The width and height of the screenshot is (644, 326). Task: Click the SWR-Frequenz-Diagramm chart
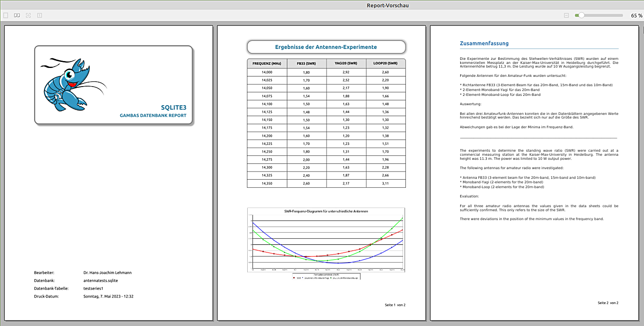tap(326, 241)
